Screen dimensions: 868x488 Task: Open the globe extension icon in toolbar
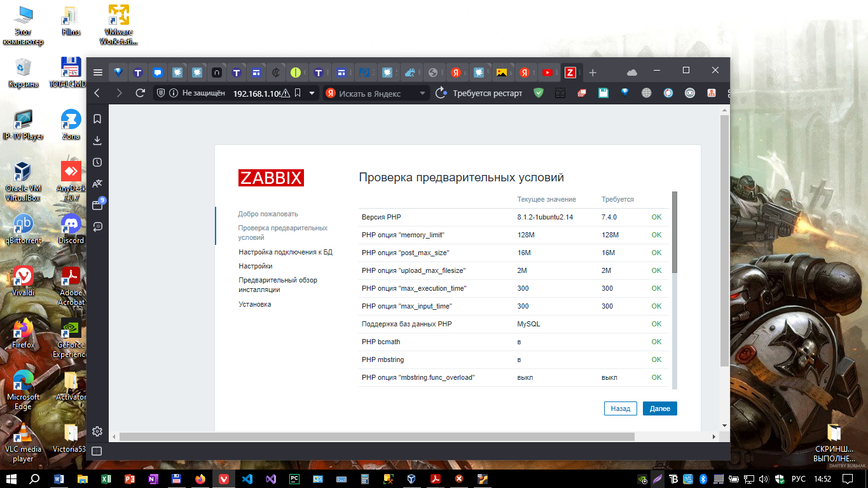pyautogui.click(x=647, y=93)
